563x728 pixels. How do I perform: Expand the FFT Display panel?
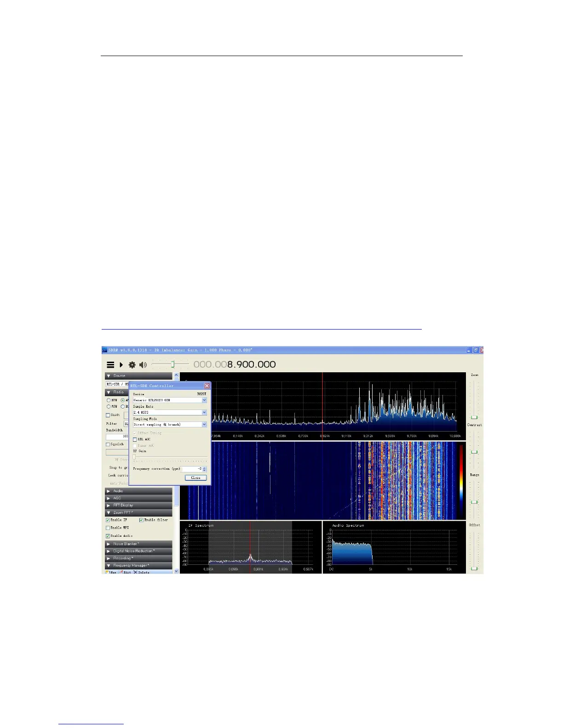pyautogui.click(x=138, y=505)
